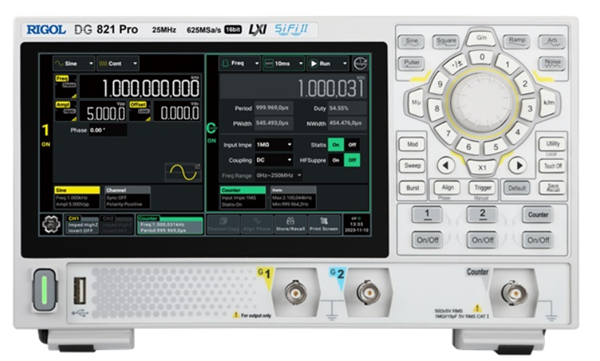This screenshot has width=600, height=361.
Task: Open the Run state dropdown
Action: [x=328, y=64]
